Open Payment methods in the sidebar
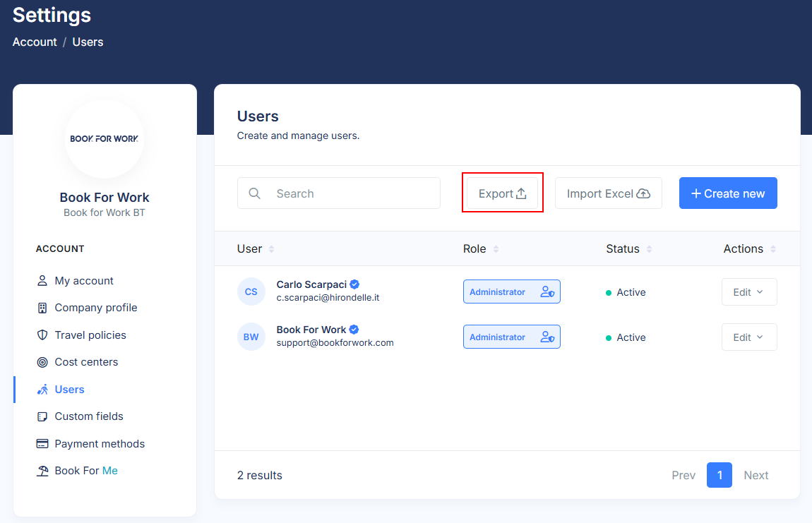Image resolution: width=812 pixels, height=523 pixels. click(x=100, y=444)
